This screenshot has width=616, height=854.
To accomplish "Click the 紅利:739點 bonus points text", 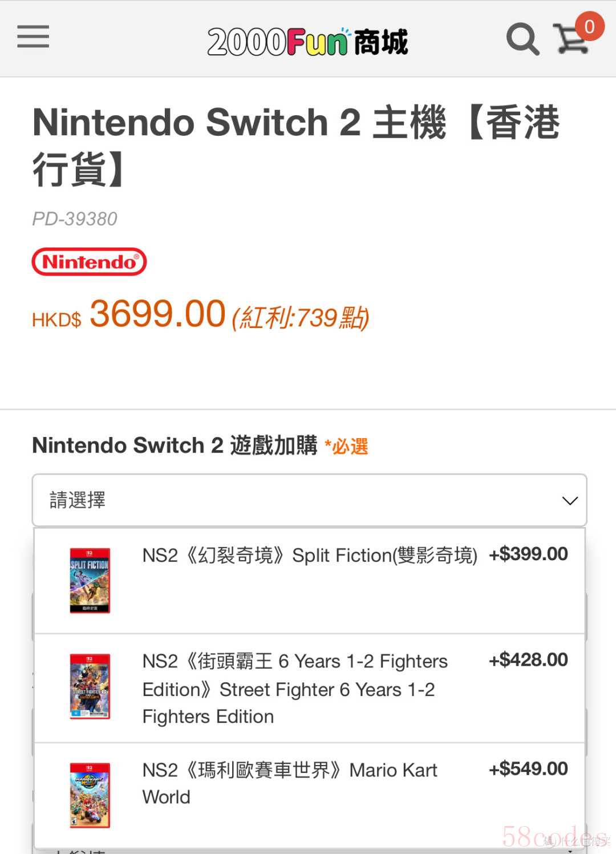I will [x=301, y=318].
